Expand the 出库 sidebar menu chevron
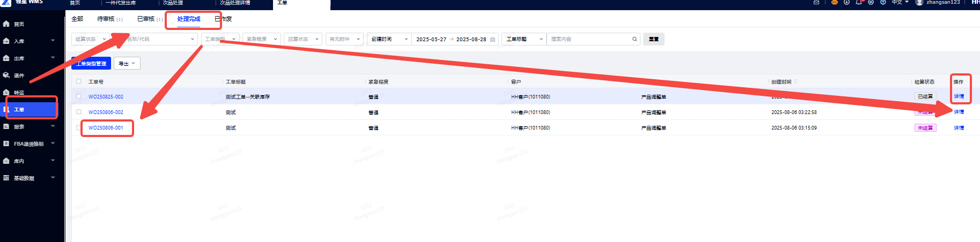Image resolution: width=980 pixels, height=242 pixels. coord(53,58)
